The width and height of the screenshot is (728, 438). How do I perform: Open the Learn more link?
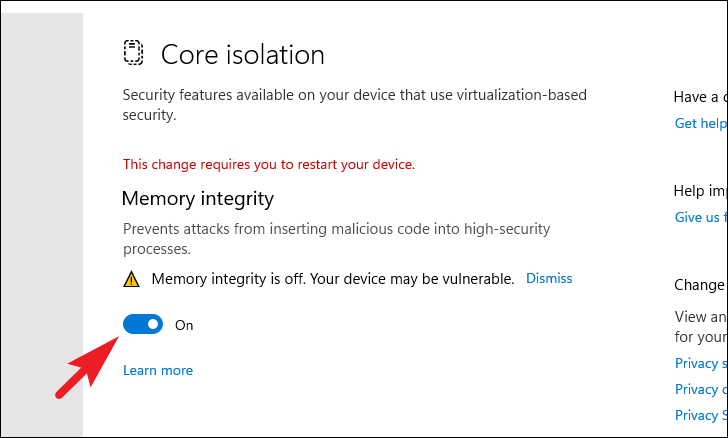(158, 370)
